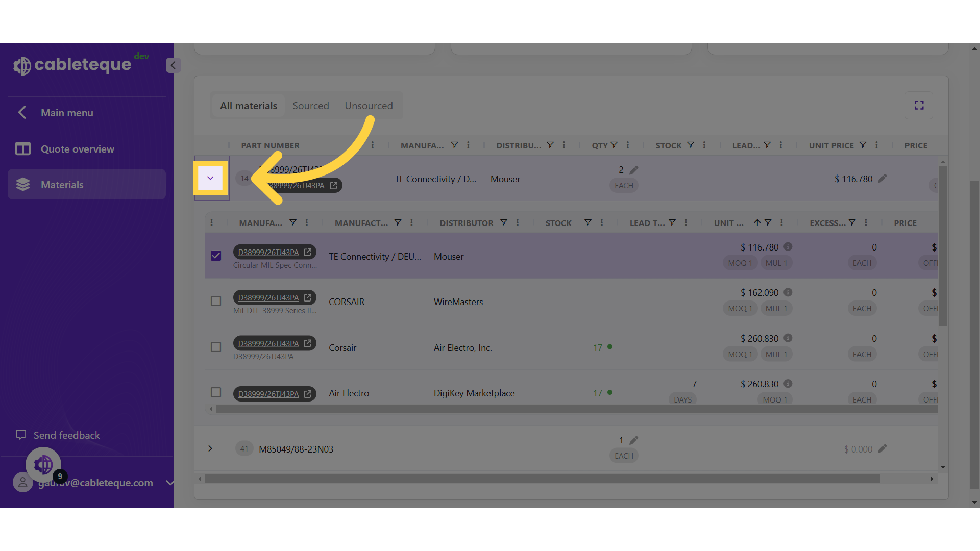Screen dimensions: 980x551
Task: Select the Air Electro, Inc. offer checkbox
Action: pyautogui.click(x=216, y=347)
